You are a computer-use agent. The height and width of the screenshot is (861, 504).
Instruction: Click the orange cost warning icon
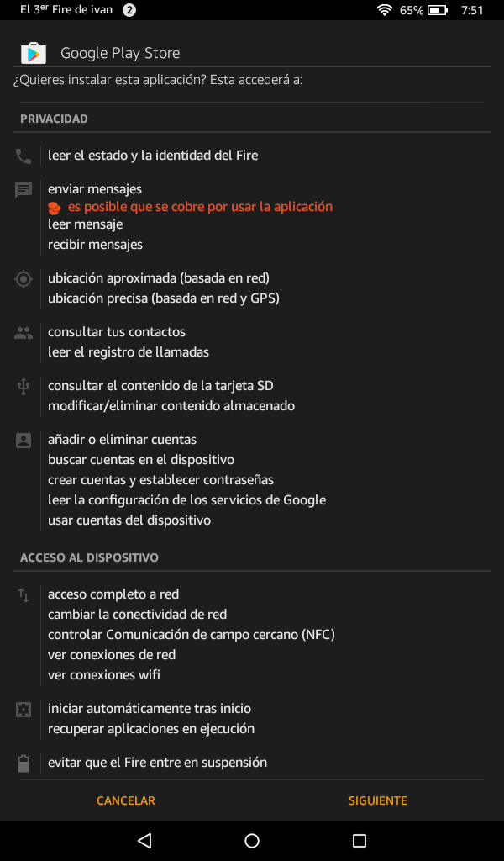point(54,206)
